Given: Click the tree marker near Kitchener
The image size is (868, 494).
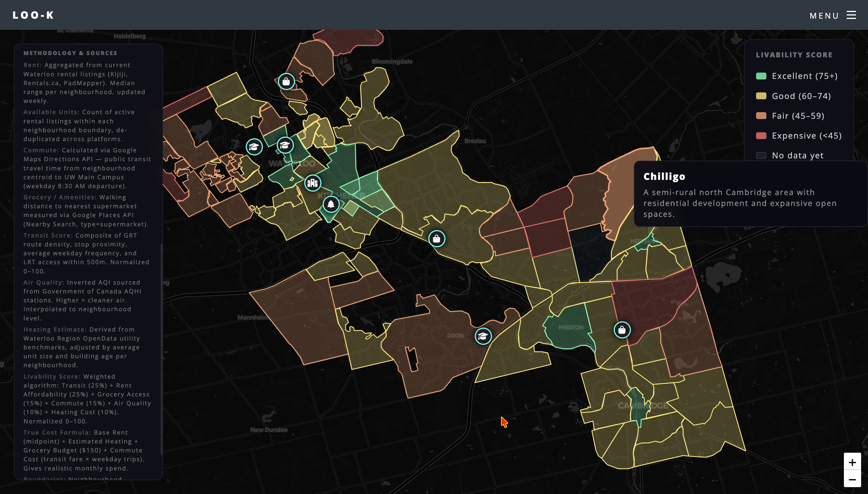Looking at the screenshot, I should click(x=331, y=204).
